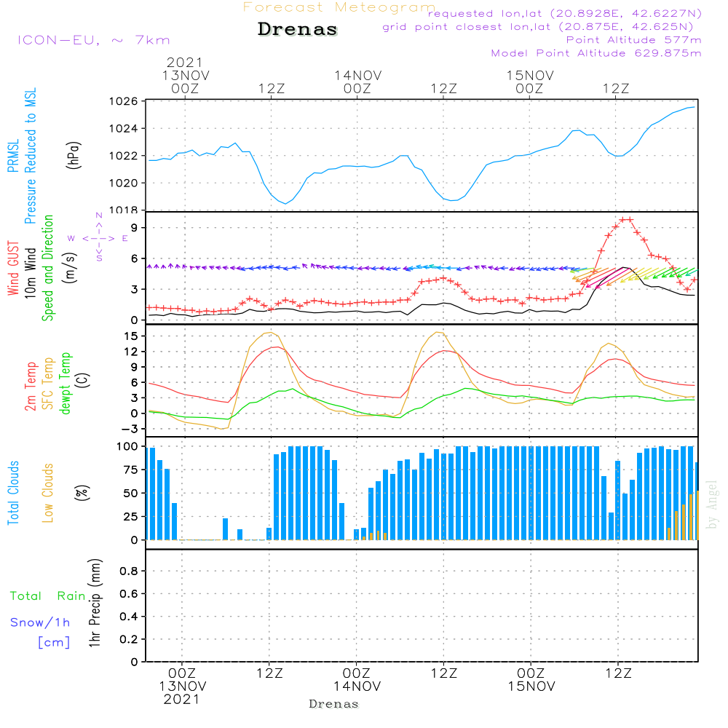Screen dimensions: 728x728
Task: Select the '14NOV' date on the top axis
Action: pyautogui.click(x=358, y=75)
